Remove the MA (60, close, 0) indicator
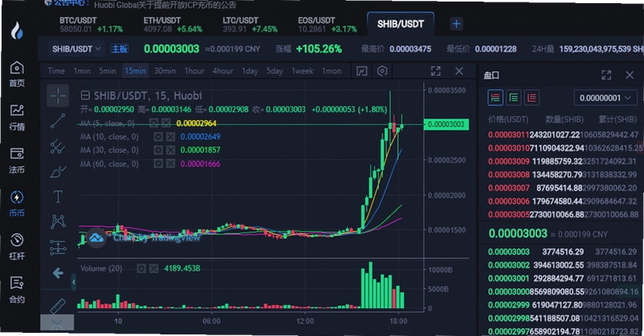This screenshot has width=644, height=336. 171,164
